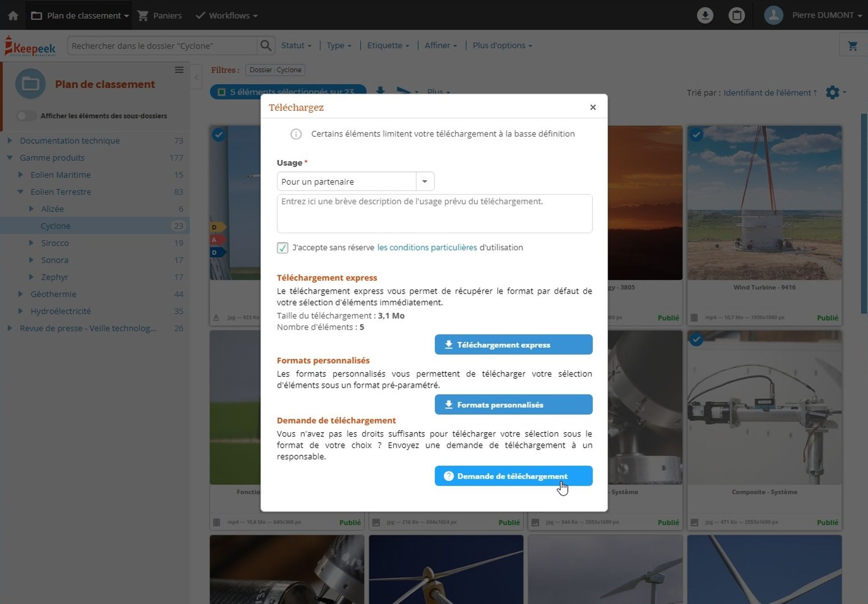
Task: Select the Hydroélectricité tree folder
Action: coord(61,311)
